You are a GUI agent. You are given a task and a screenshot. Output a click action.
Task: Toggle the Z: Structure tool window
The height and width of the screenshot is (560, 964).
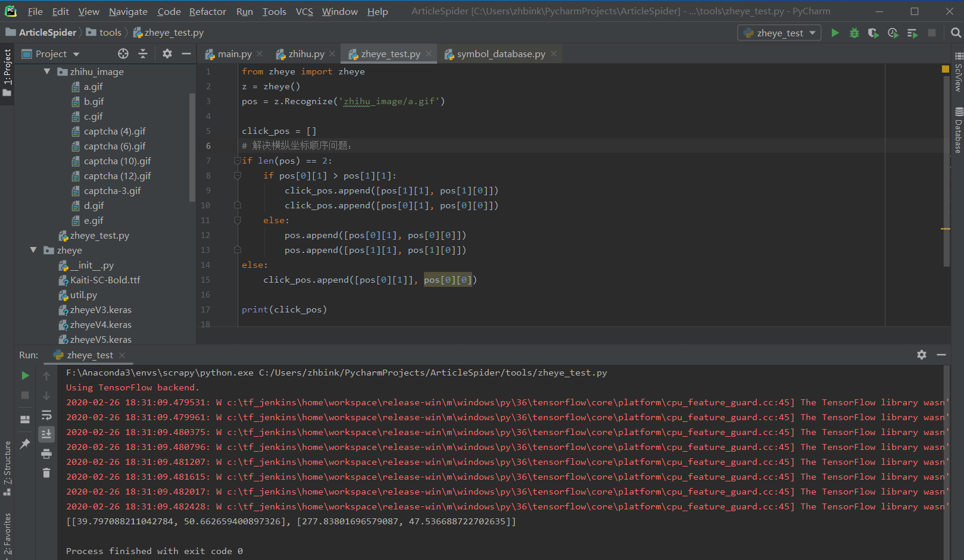[x=7, y=468]
